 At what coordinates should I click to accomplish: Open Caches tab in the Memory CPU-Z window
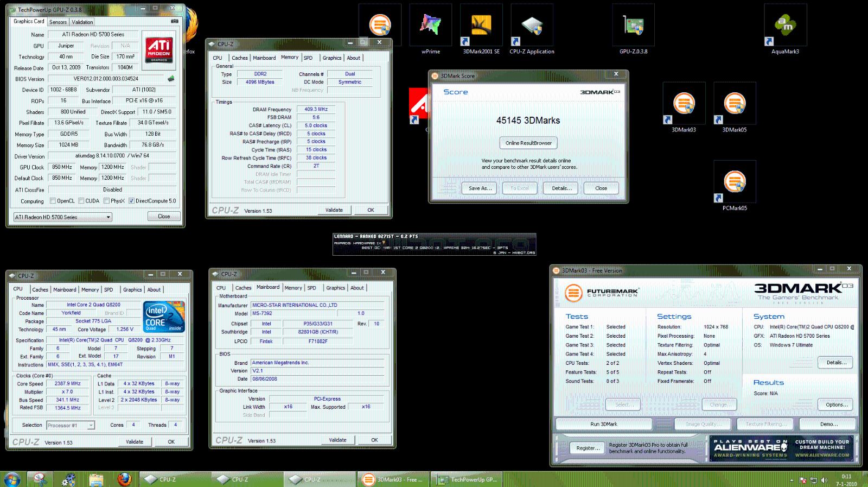point(240,58)
